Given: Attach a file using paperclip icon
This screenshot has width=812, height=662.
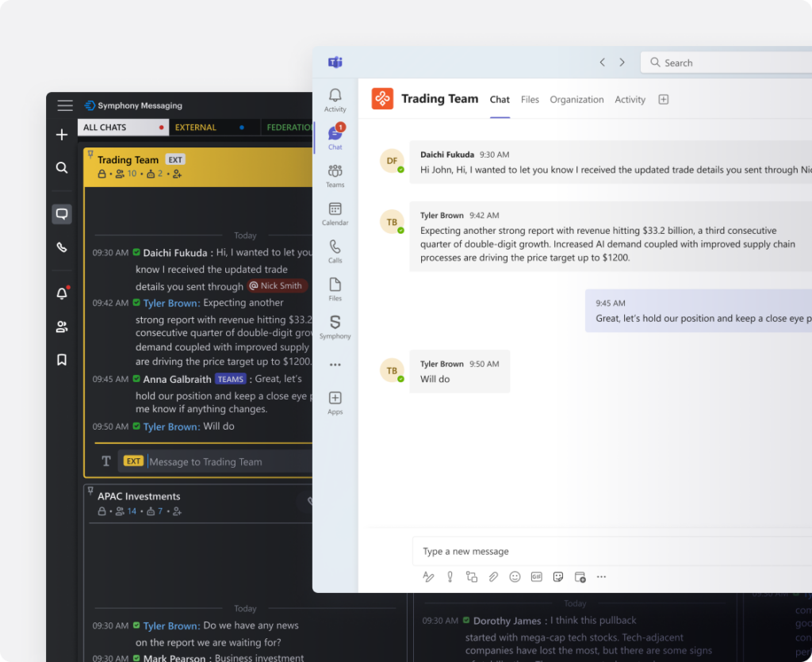Looking at the screenshot, I should point(493,577).
